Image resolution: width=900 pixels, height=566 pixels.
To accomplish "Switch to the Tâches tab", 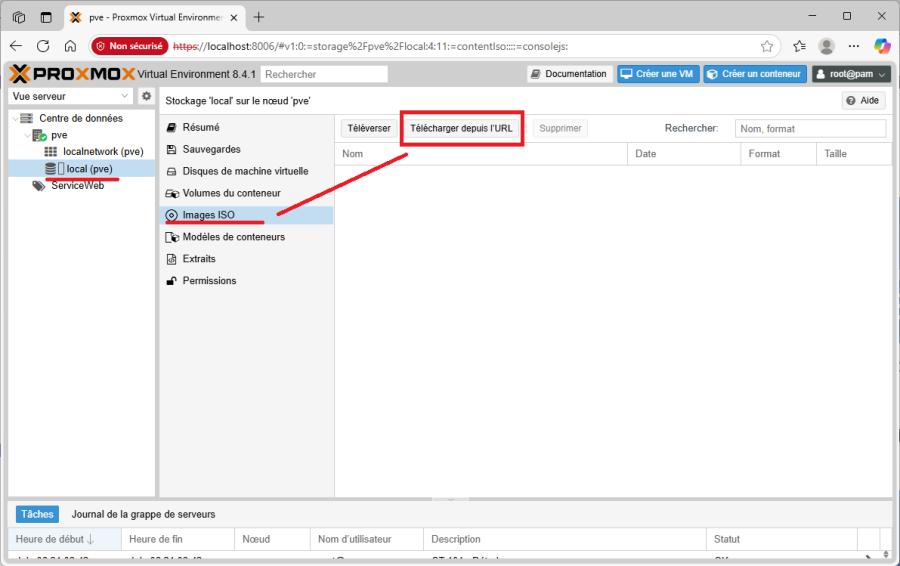I will [37, 514].
